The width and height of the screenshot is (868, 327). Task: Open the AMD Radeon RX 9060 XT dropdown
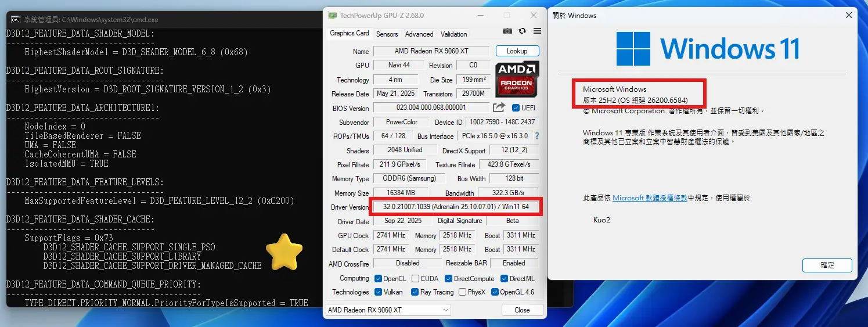[388, 310]
